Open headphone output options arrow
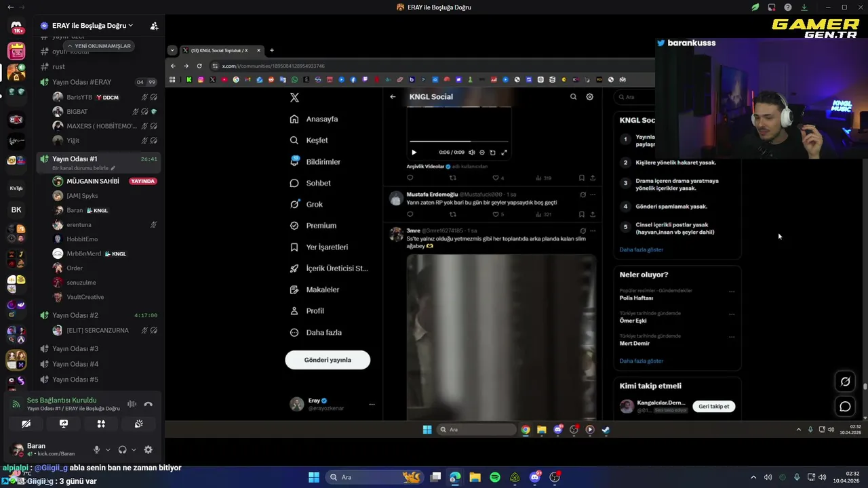This screenshot has height=488, width=868. pyautogui.click(x=134, y=449)
